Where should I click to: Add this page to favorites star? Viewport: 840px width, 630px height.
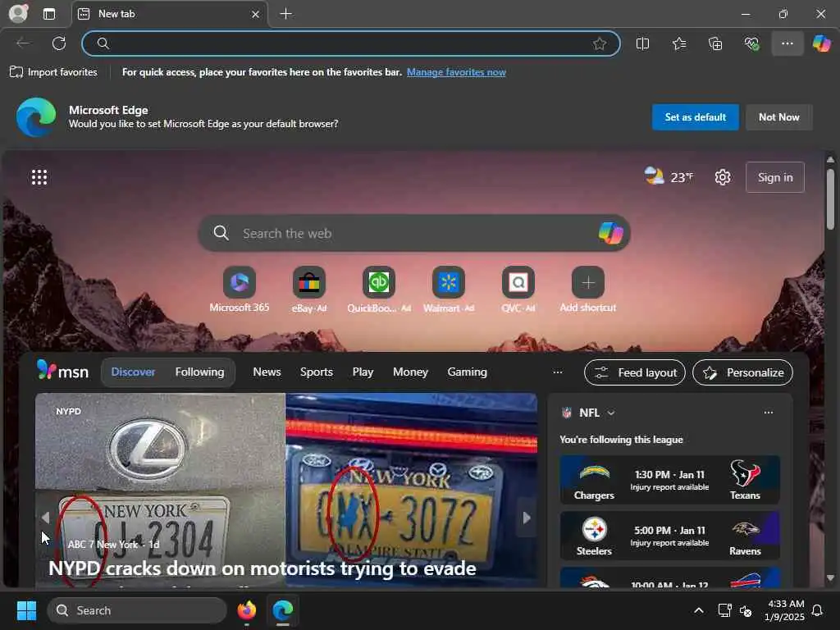600,44
